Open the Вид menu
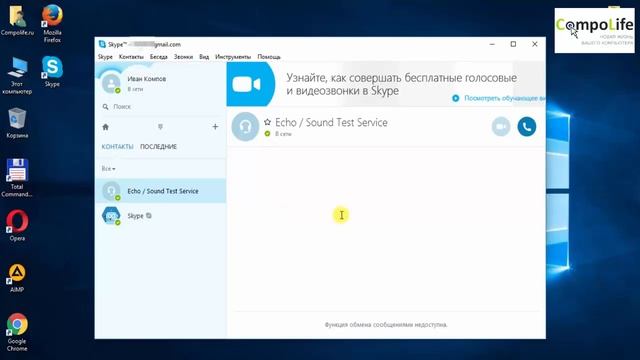640x360 pixels. 204,57
